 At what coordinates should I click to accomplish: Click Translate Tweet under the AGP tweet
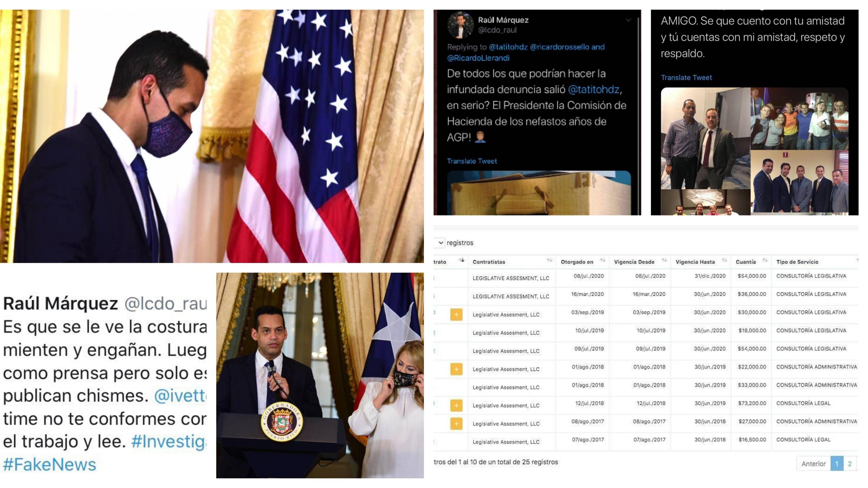point(472,161)
